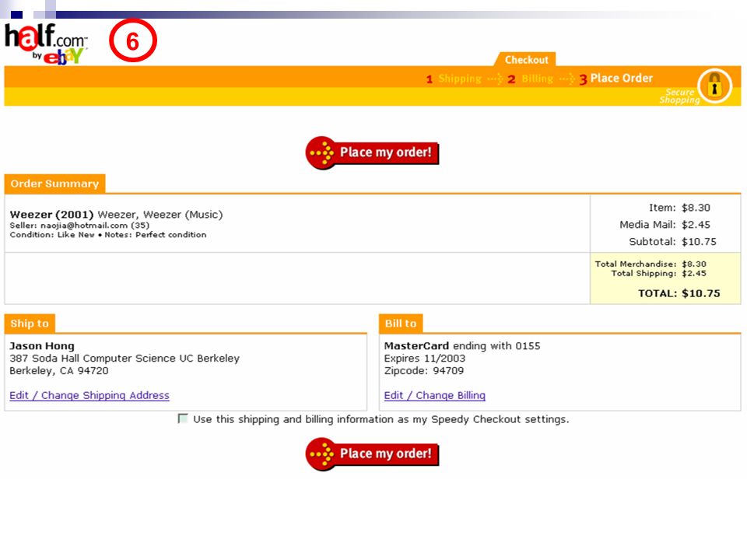Click the Total Merchandise $8.30 line
747x560 pixels.
(x=651, y=264)
